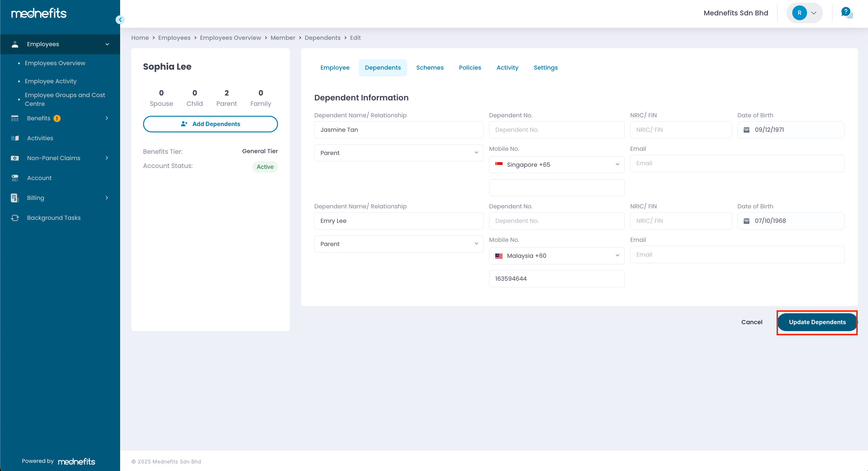Screen dimensions: 868x471
Task: Expand the Benefits sidebar menu
Action: 107,118
